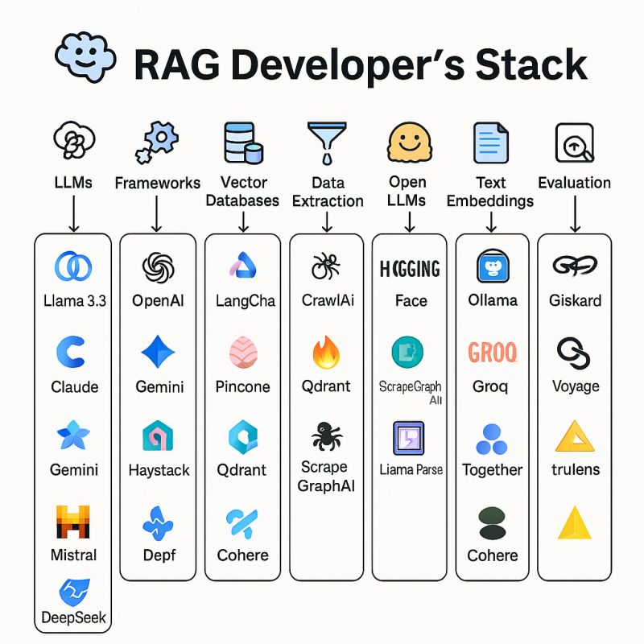Click the brain-cloud icon above LLMs

pos(74,139)
